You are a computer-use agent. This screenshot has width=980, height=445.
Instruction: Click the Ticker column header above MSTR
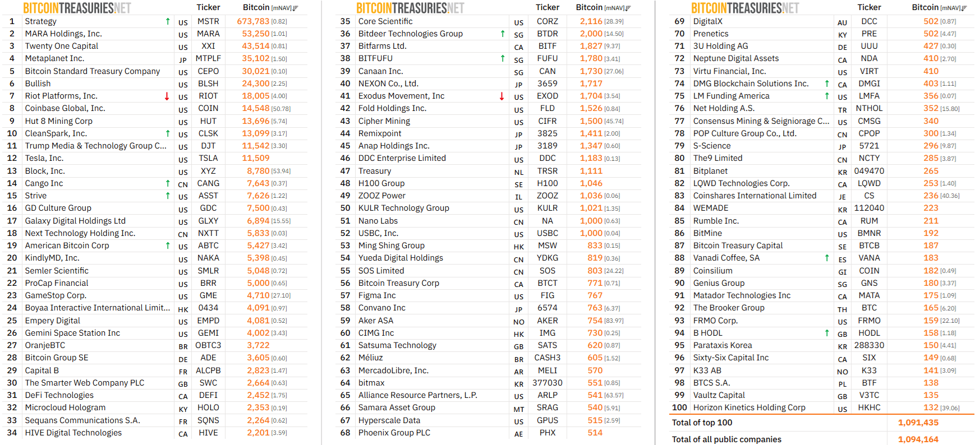[x=208, y=7]
